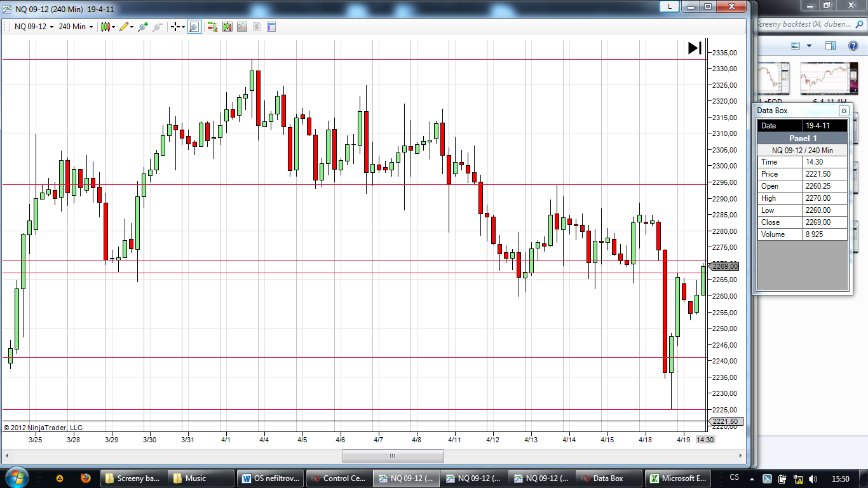
Task: Change view icon in Explorer window
Action: [795, 46]
